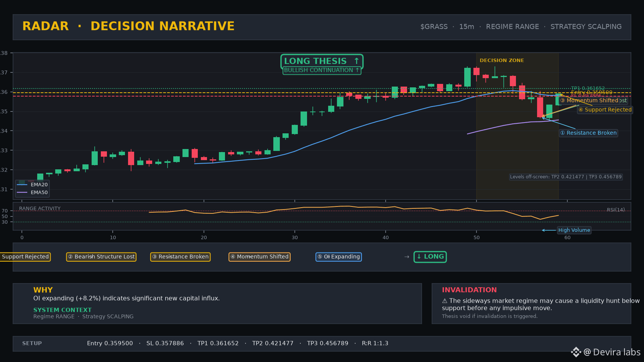Screen dimensions: 644x362
Task: Click the Thesis void if invalidation is triggered note
Action: pos(490,316)
